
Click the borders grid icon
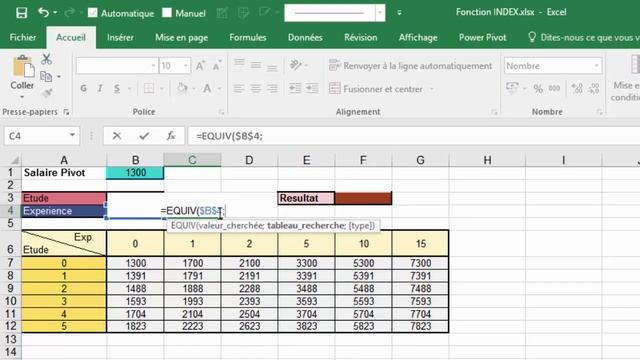[x=149, y=89]
